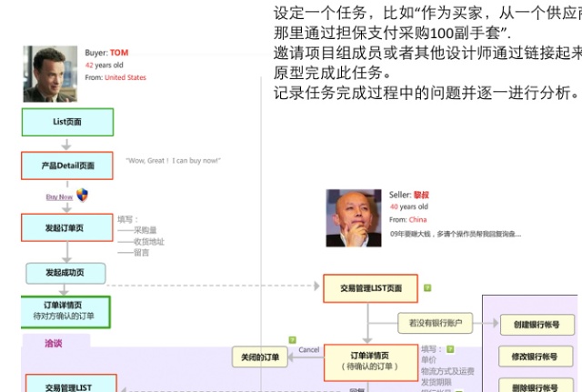Click "42 years old" under buyer Tom

tap(105, 65)
